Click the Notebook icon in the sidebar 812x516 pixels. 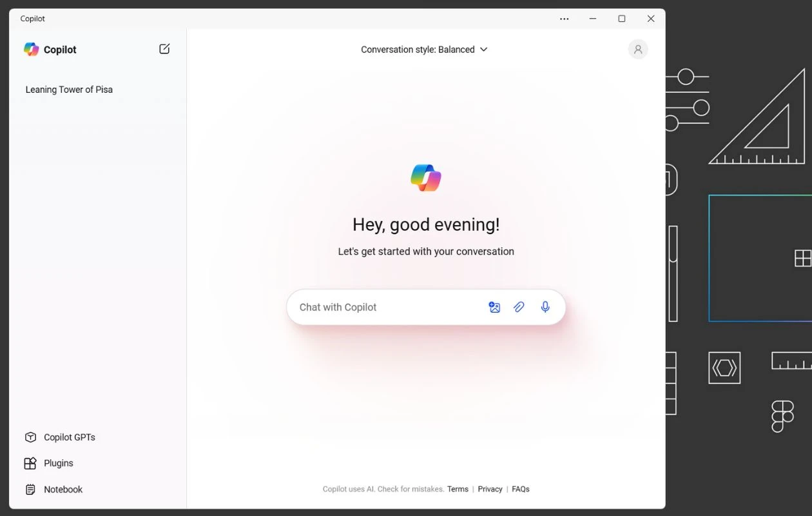[30, 490]
